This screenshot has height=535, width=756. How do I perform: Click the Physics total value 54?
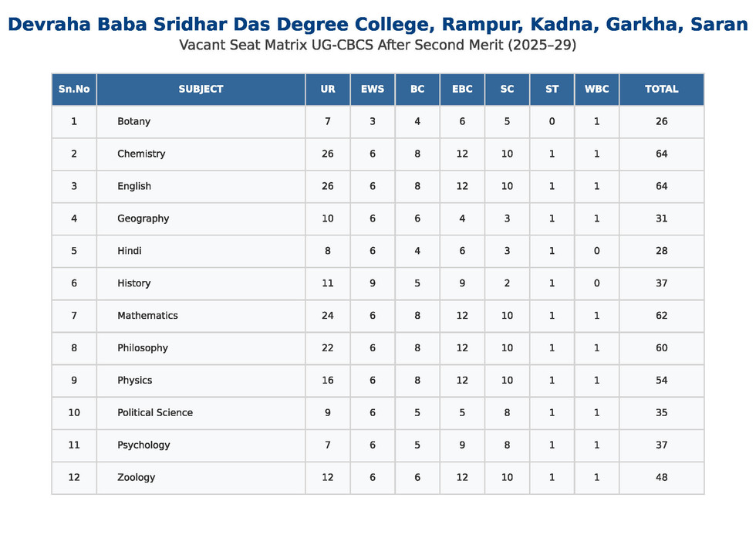click(x=661, y=380)
